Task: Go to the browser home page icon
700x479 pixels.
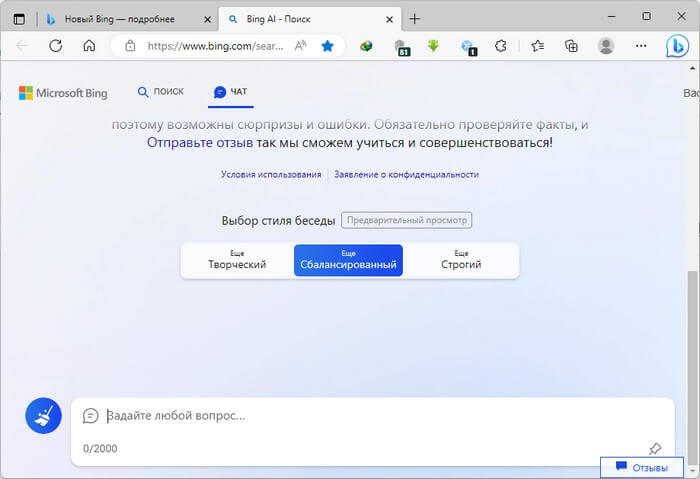Action: point(89,46)
